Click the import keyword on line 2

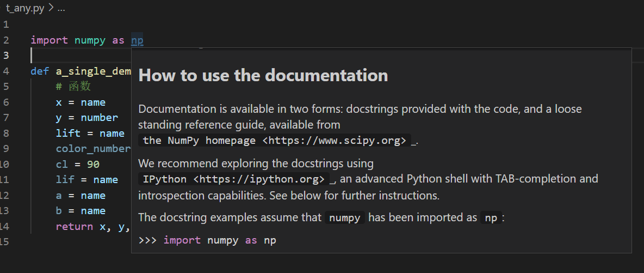pyautogui.click(x=49, y=40)
